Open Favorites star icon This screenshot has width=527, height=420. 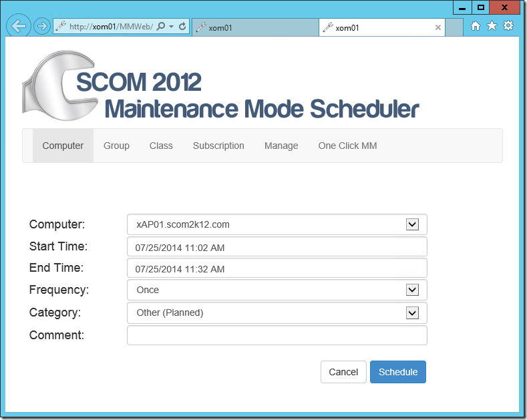(x=492, y=25)
